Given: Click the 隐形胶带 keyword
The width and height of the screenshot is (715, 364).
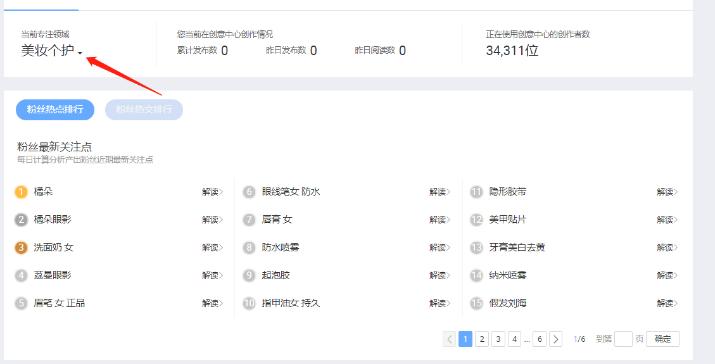Looking at the screenshot, I should pos(508,192).
